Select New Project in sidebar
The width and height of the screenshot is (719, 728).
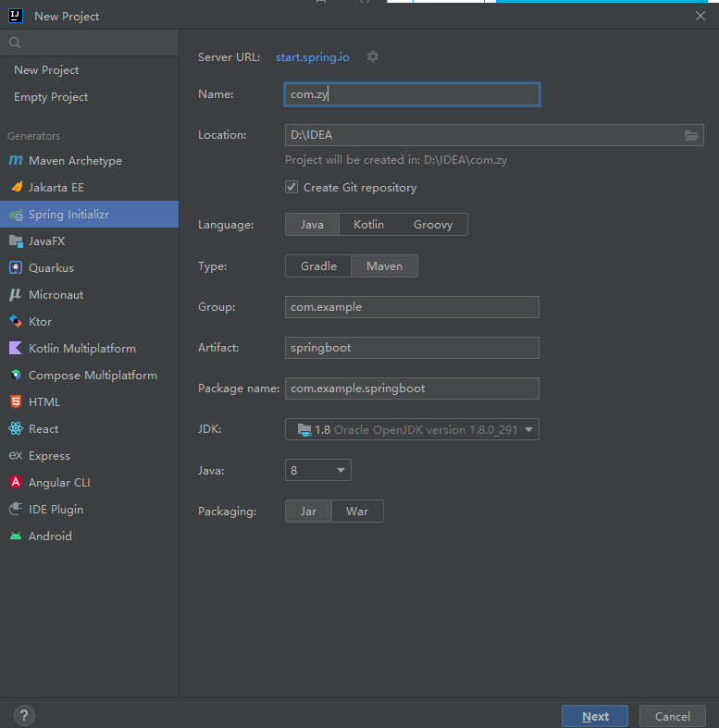click(x=46, y=70)
